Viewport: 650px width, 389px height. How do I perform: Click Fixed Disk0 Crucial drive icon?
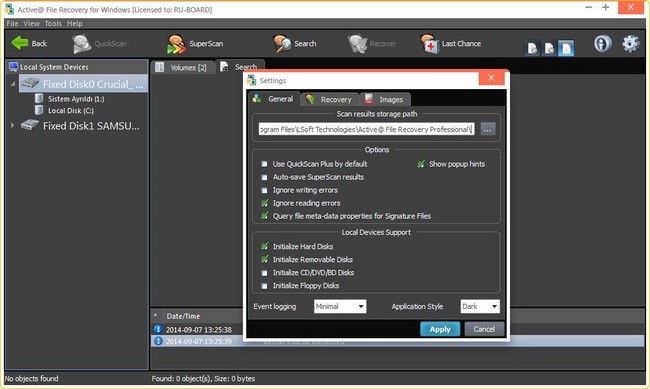coord(30,83)
